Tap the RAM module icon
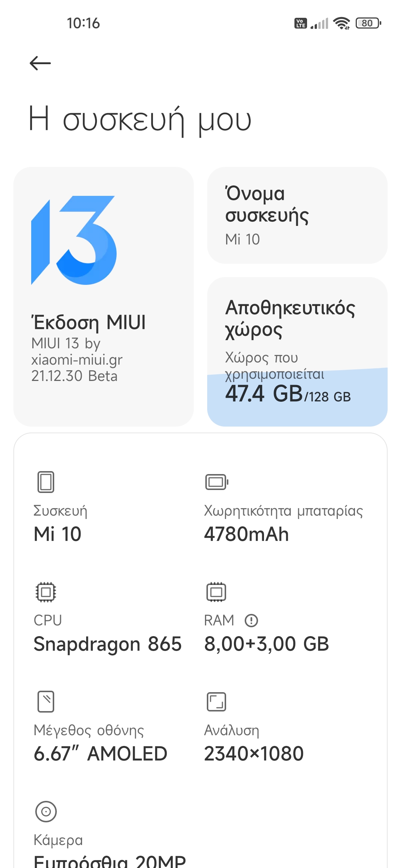401x868 pixels. (216, 592)
